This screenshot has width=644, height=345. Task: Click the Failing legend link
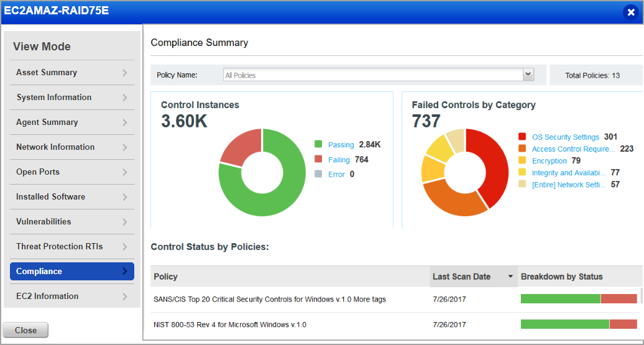click(x=339, y=160)
